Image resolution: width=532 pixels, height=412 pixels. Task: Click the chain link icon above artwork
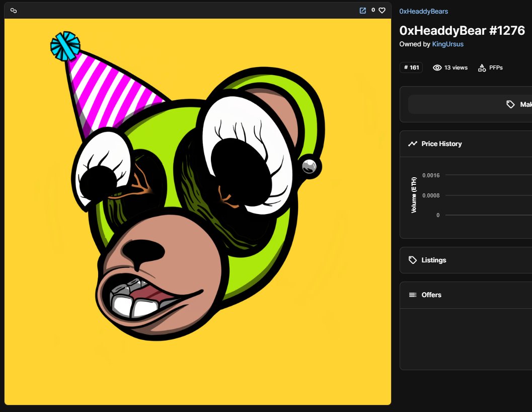click(x=14, y=11)
